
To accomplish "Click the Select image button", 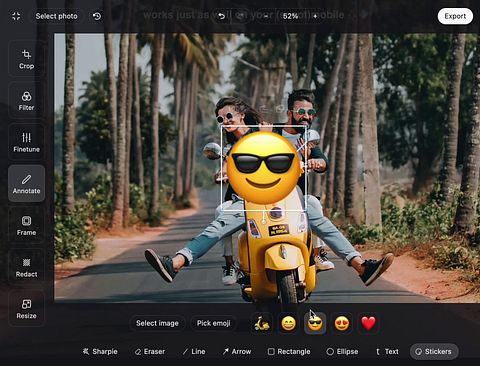I will coord(157,323).
